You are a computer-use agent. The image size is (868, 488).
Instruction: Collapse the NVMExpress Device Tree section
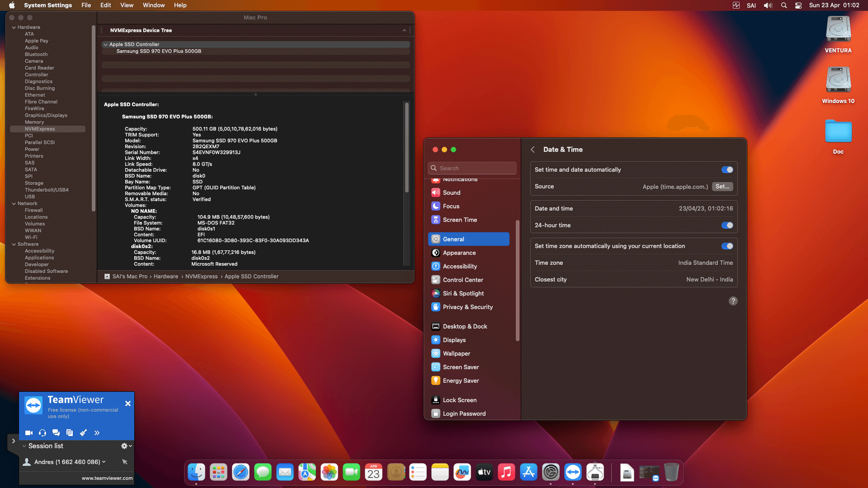tap(404, 30)
